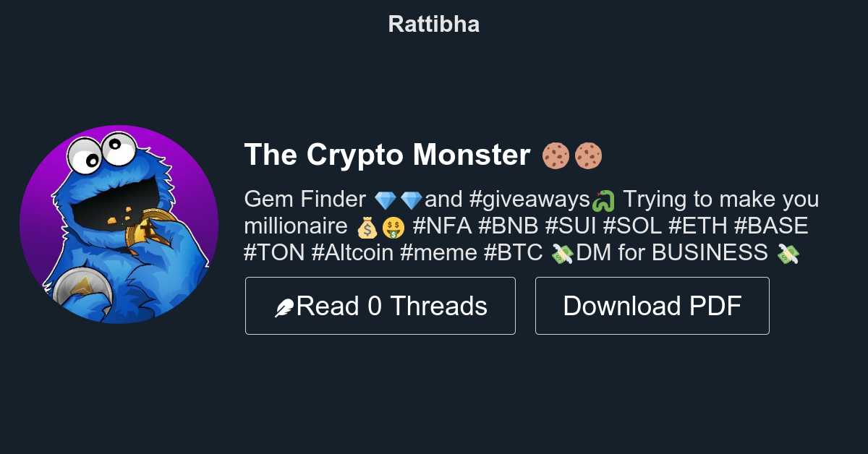This screenshot has height=454, width=868.
Task: Click the Download PDF button
Action: pyautogui.click(x=652, y=305)
